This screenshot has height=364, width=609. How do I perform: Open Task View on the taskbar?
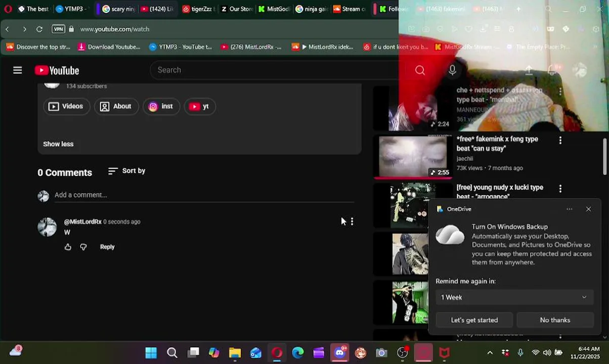193,353
